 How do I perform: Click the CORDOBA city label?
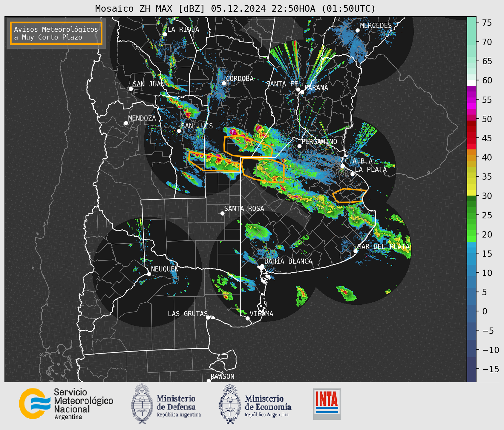240,79
